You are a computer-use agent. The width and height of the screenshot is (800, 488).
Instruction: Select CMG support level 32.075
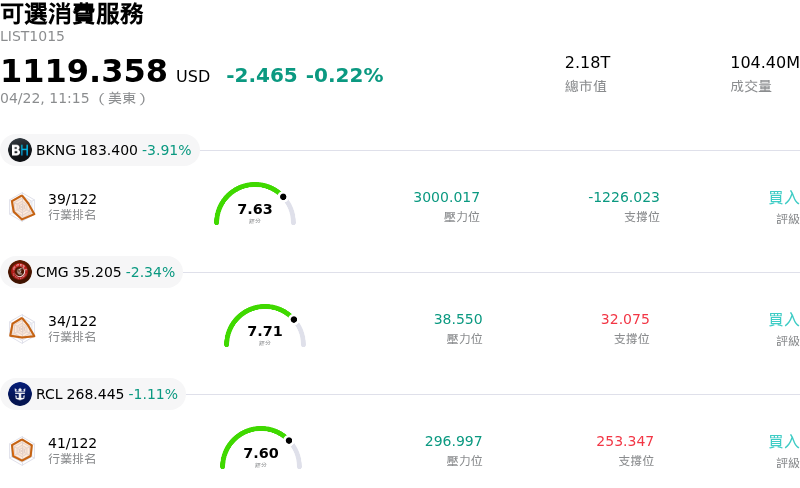tap(625, 320)
